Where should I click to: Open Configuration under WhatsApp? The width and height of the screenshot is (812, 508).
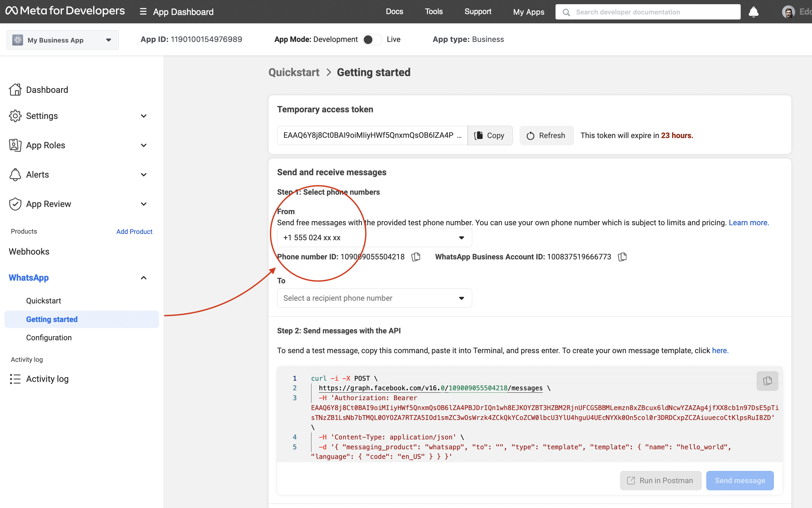[49, 338]
